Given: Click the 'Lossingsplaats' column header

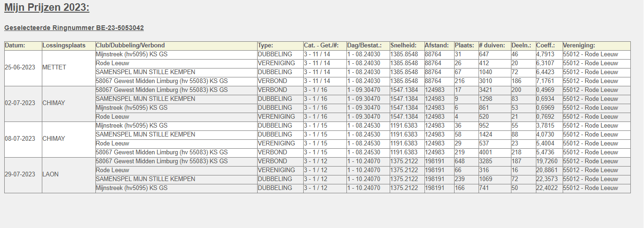Looking at the screenshot, I should click(x=64, y=46).
